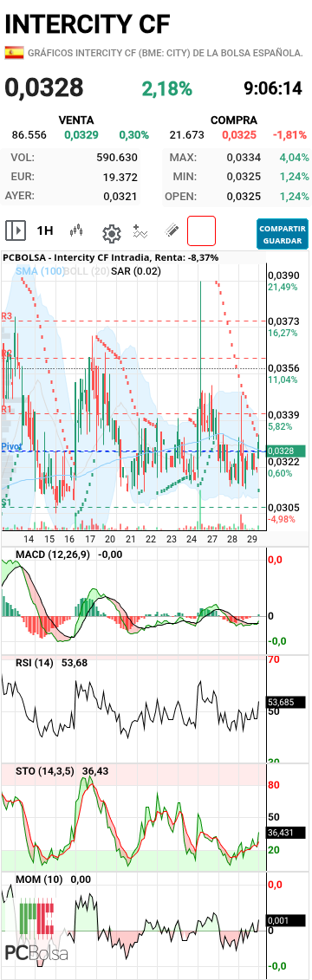Click the COMPRA column label
312x980 pixels.
pos(233,120)
